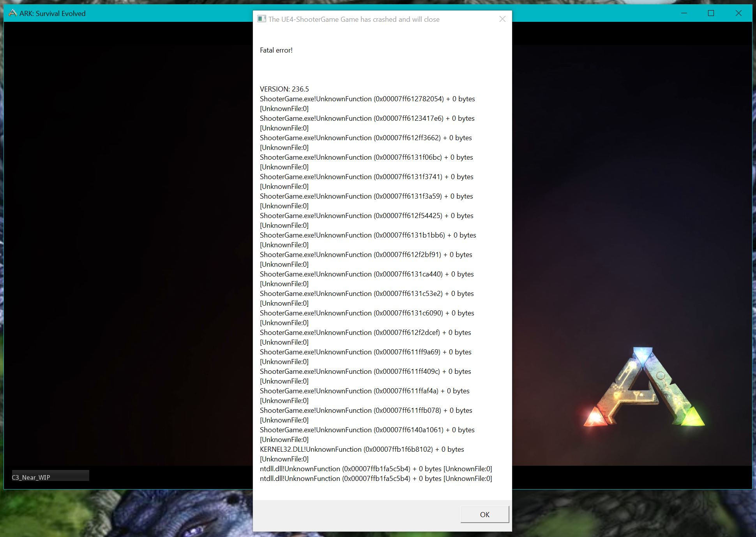
Task: Close the ARK: Survival Evolved window
Action: click(738, 13)
